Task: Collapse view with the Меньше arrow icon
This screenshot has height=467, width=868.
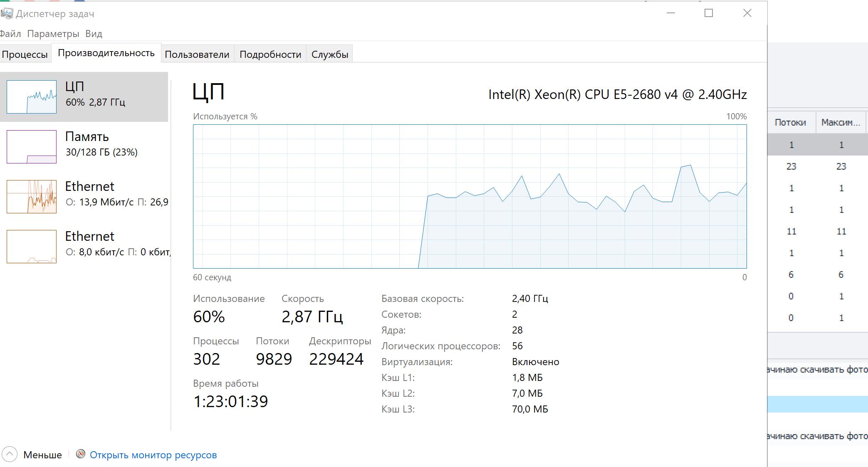Action: pyautogui.click(x=10, y=455)
